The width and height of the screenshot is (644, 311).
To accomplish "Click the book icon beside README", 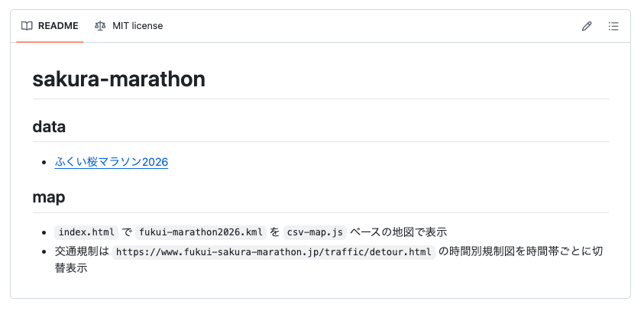I will [27, 26].
